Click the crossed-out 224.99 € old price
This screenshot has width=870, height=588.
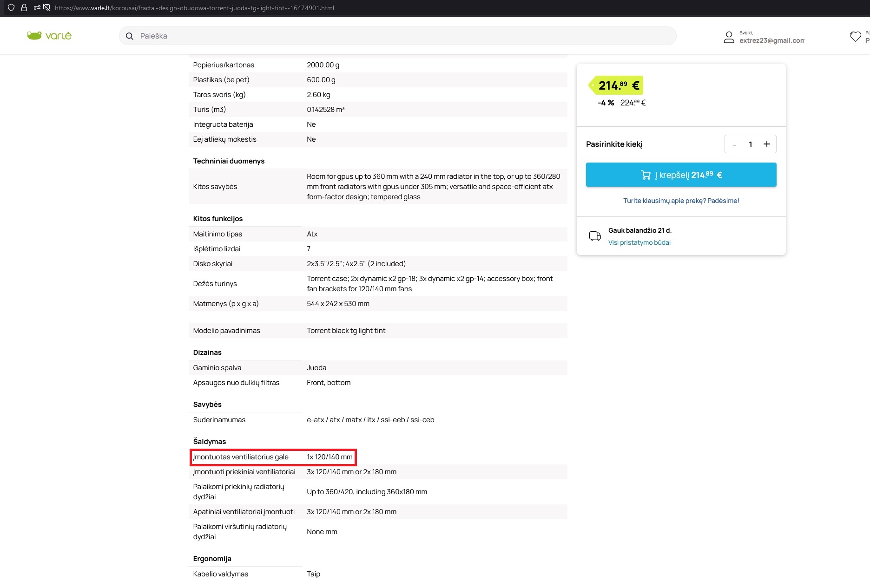633,103
